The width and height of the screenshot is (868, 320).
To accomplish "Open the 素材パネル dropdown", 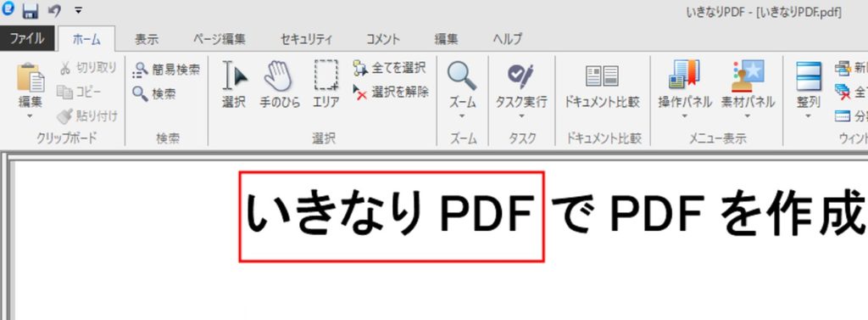I will coord(748,116).
